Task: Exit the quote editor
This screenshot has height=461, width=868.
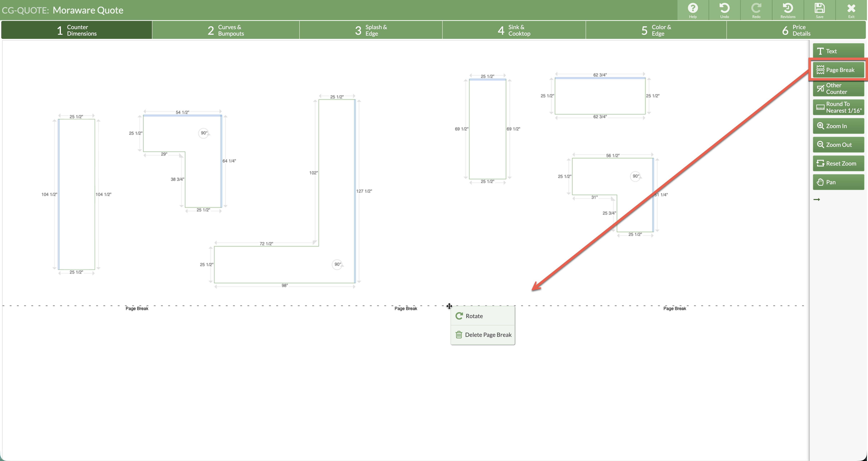Action: click(x=851, y=10)
